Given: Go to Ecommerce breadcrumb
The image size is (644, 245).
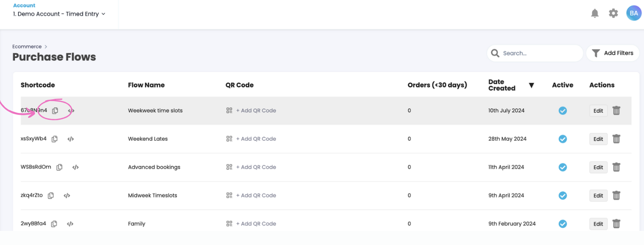Looking at the screenshot, I should pyautogui.click(x=27, y=46).
